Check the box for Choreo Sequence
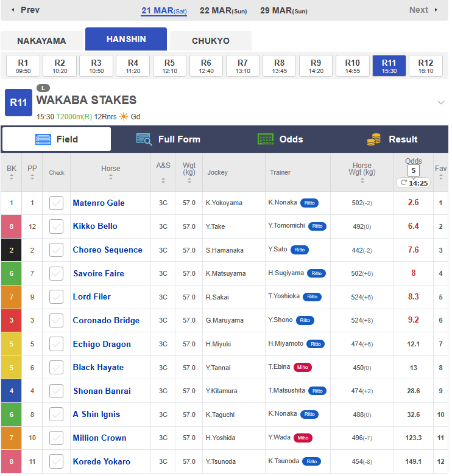The width and height of the screenshot is (452, 476). pos(56,250)
